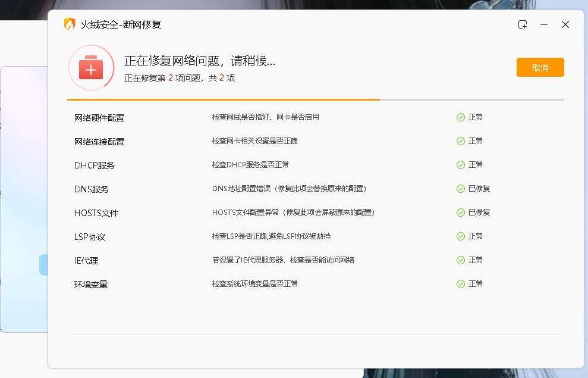The height and width of the screenshot is (378, 588).
Task: Click the green check icon for DNS服务
Action: coord(461,189)
